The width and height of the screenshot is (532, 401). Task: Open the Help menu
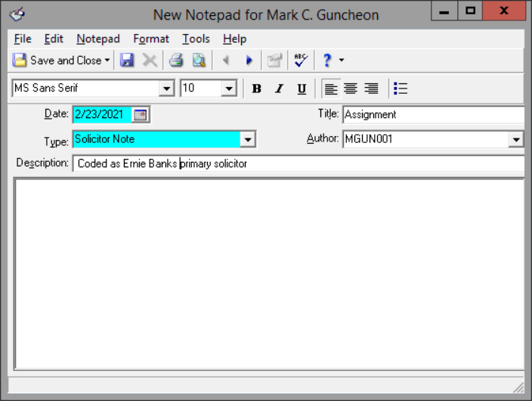pyautogui.click(x=234, y=39)
